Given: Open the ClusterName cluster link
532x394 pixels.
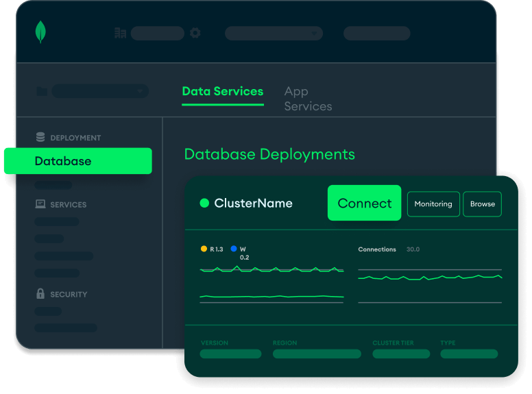Looking at the screenshot, I should [x=253, y=204].
